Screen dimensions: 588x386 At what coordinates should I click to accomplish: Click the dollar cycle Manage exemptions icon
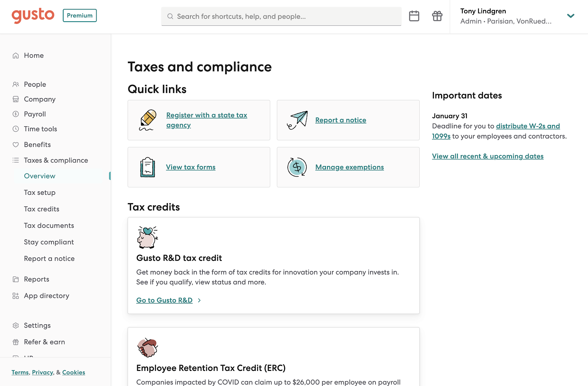coord(297,167)
